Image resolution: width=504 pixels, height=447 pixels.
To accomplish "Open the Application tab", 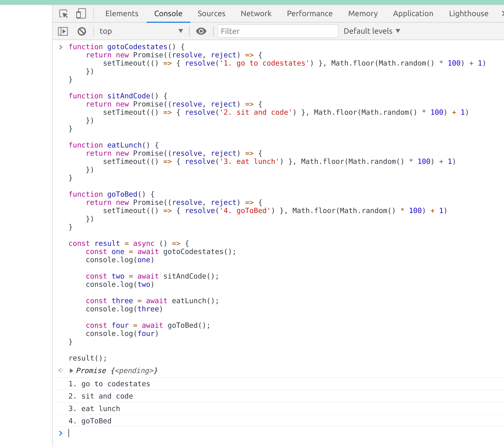I will coord(413,14).
